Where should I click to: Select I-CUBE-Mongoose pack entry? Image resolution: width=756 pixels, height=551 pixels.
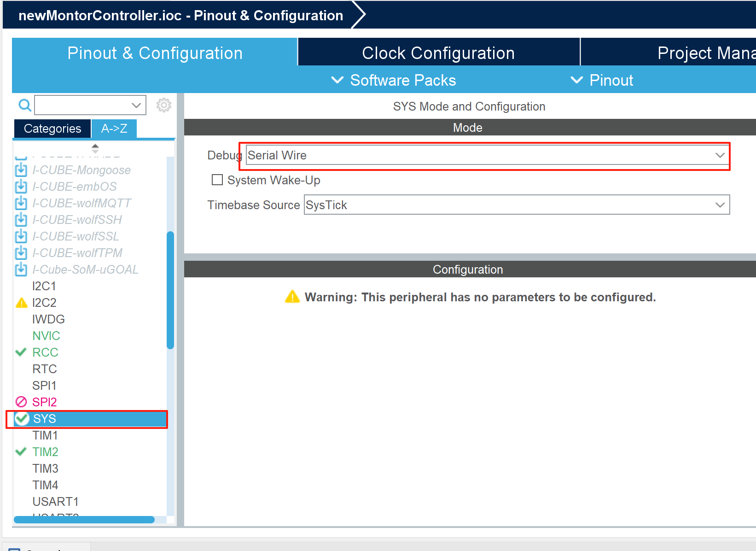click(x=81, y=170)
